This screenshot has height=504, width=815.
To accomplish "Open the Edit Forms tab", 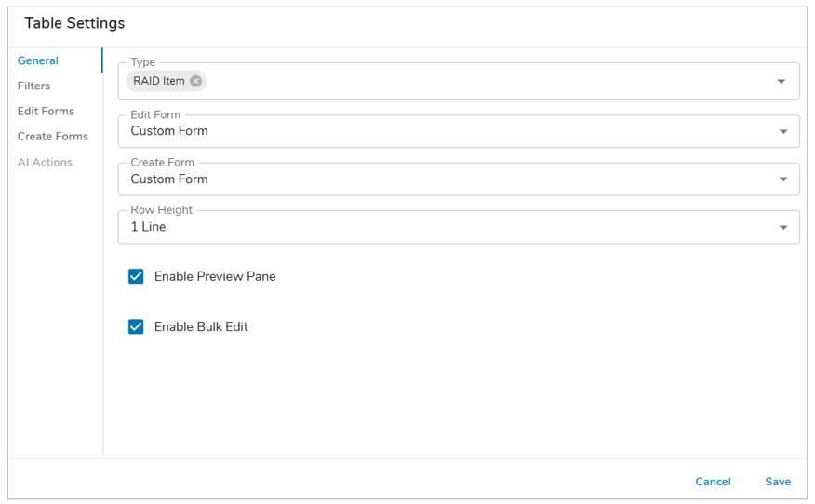I will 46,112.
